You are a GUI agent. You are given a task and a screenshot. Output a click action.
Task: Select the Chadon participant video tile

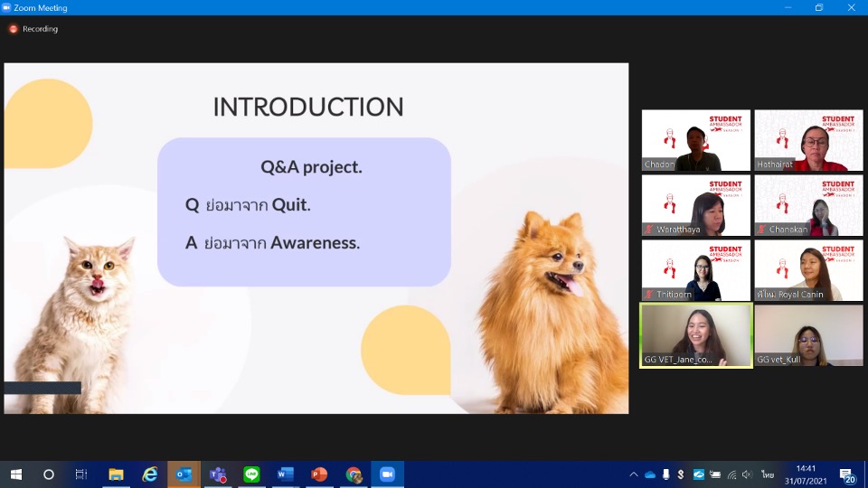pos(695,141)
